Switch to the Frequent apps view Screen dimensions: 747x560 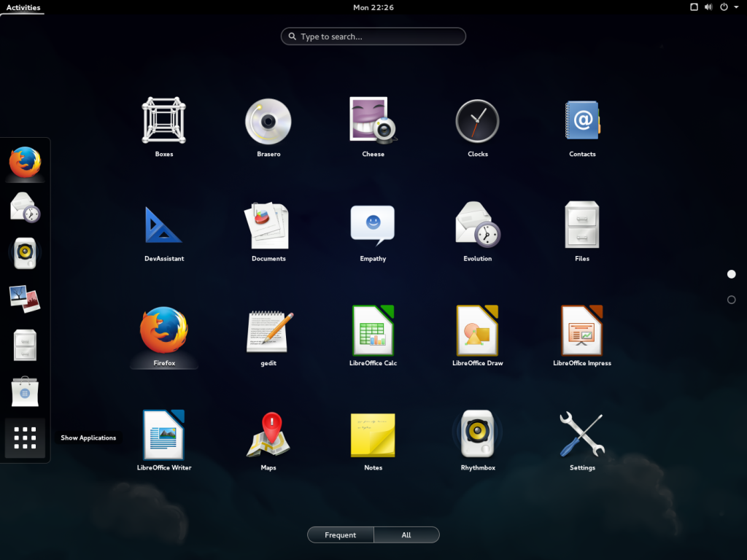point(340,534)
